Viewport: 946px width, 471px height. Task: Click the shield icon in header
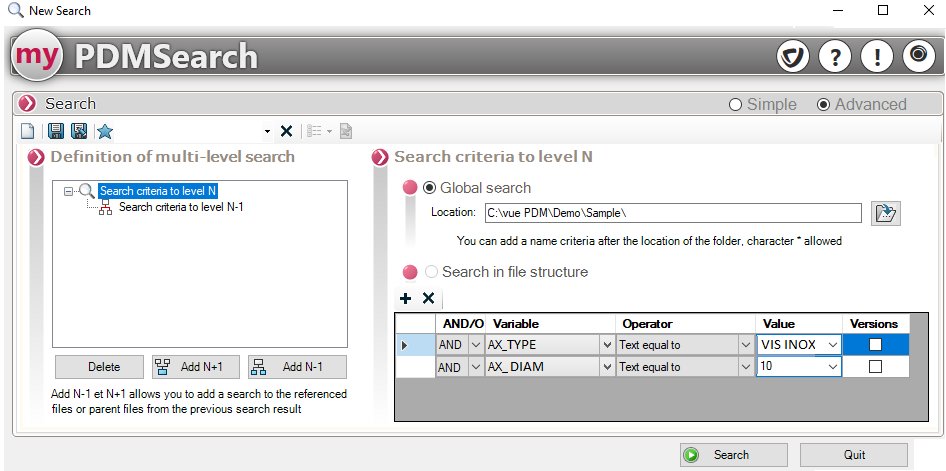coord(792,57)
